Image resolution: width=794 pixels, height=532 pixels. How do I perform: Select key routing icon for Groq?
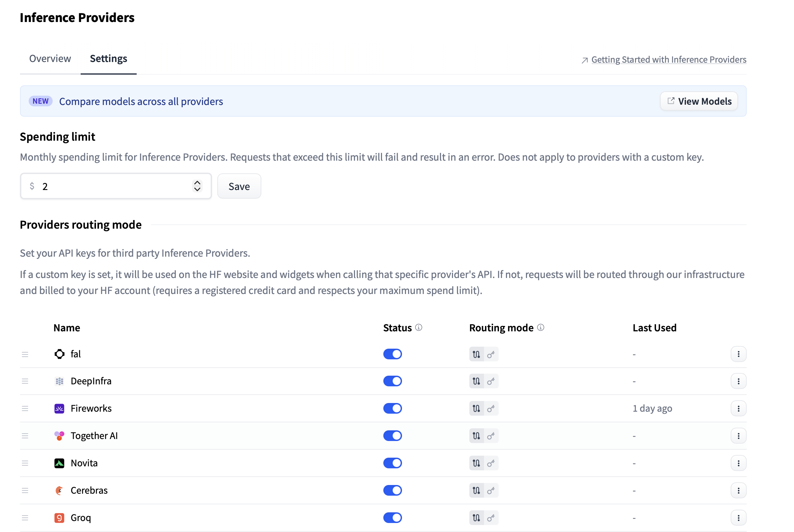491,518
